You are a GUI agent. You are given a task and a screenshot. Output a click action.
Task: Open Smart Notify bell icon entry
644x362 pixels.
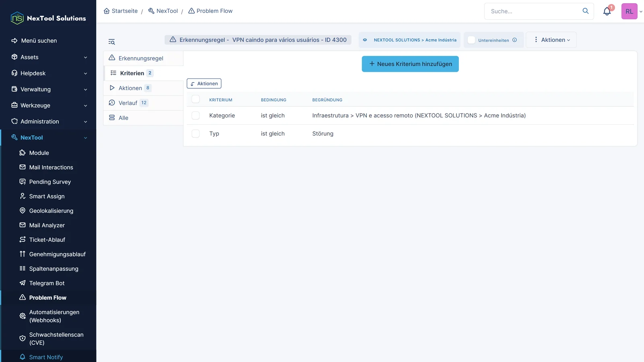(23, 357)
